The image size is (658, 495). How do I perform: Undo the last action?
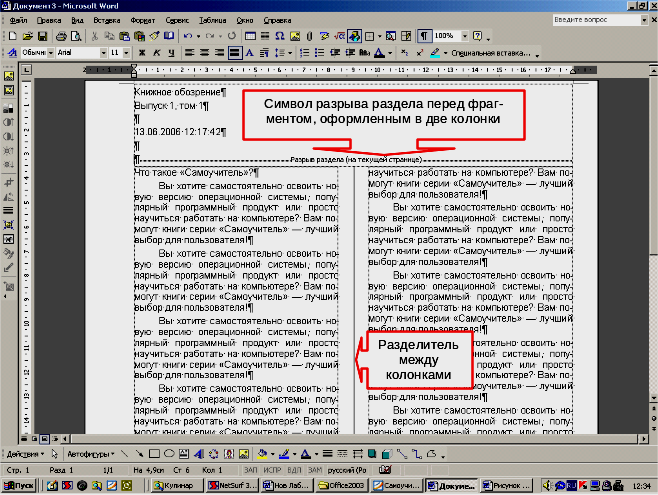tap(188, 36)
